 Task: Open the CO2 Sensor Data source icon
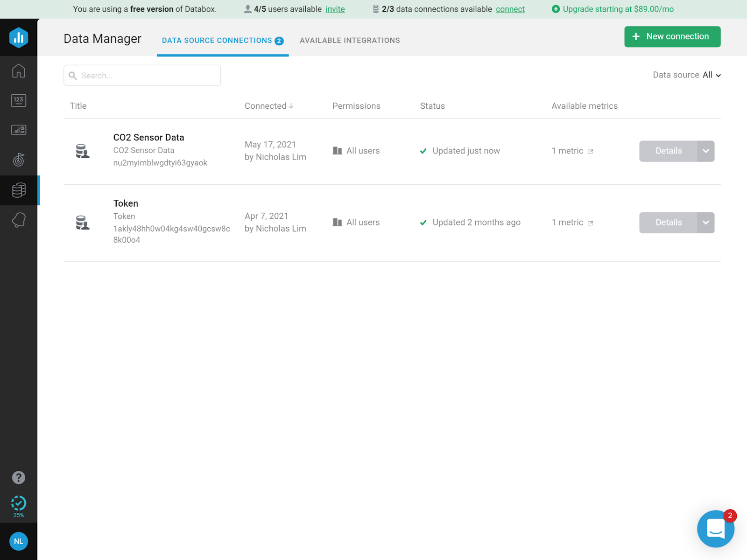coord(83,150)
